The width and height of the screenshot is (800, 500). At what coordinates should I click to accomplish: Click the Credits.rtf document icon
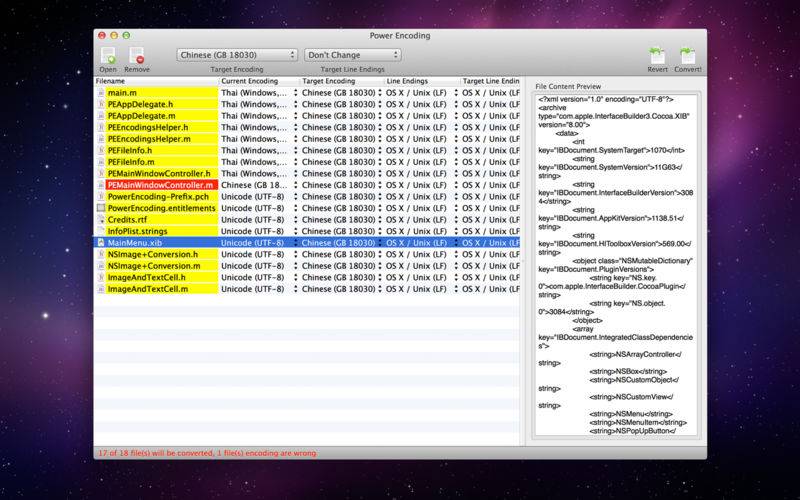[x=101, y=219]
